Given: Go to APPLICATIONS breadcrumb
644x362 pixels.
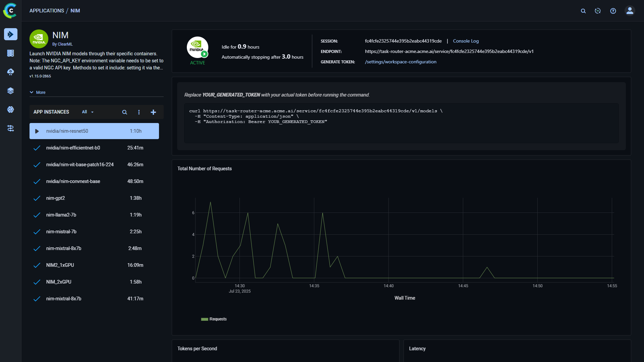Looking at the screenshot, I should 47,11.
